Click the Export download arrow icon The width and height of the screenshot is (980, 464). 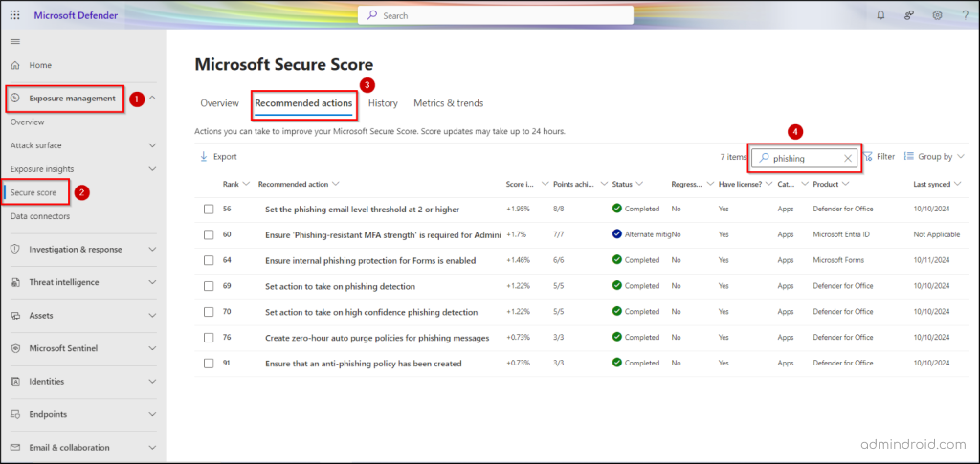coord(204,157)
